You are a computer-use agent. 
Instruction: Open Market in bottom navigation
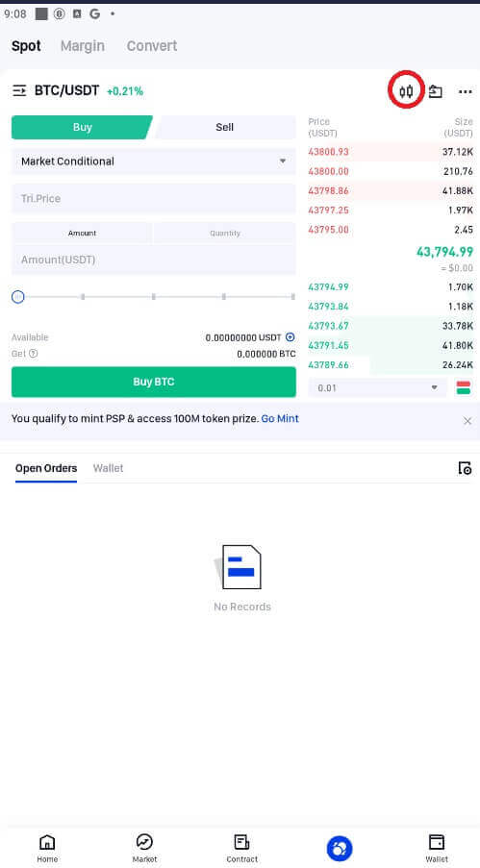coord(144,848)
